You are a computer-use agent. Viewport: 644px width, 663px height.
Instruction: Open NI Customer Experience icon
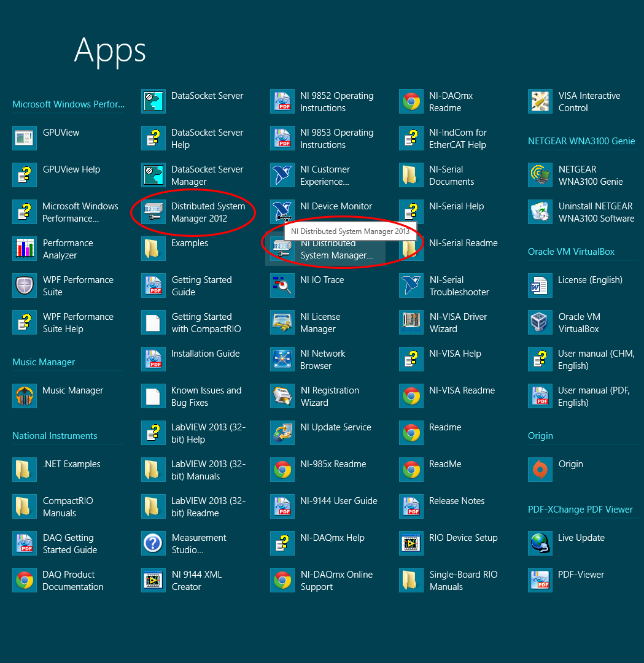click(282, 175)
